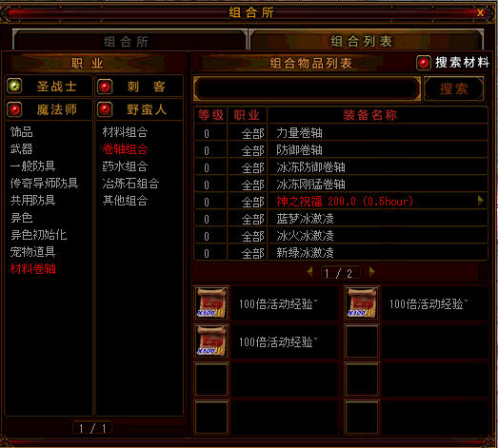498x448 pixels.
Task: Focus the item search text field
Action: 307,88
